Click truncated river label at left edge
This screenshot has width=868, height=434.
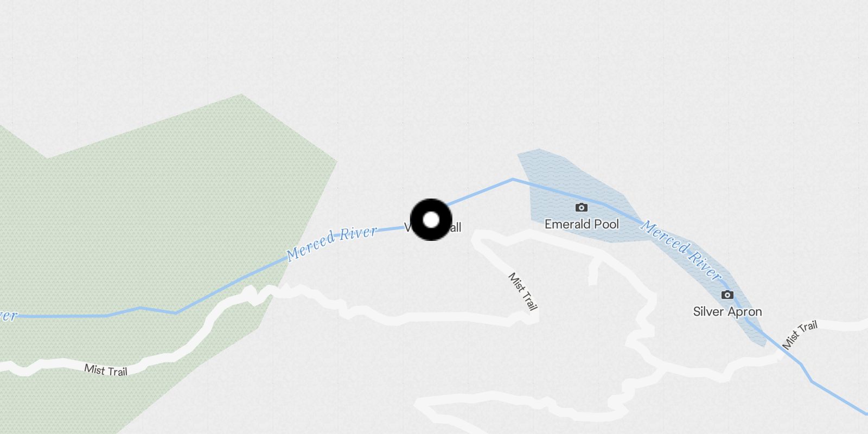(x=8, y=315)
